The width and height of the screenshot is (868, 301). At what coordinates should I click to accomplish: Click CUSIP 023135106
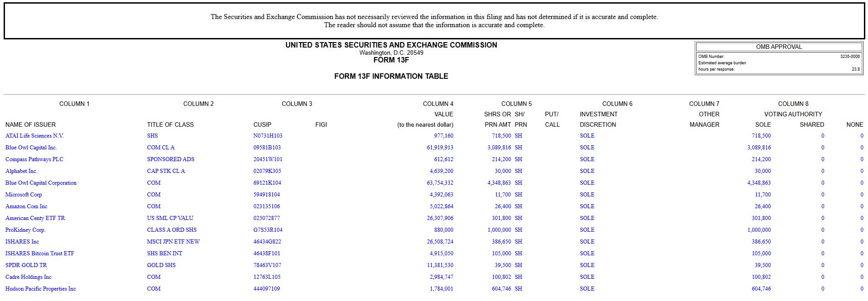point(267,206)
